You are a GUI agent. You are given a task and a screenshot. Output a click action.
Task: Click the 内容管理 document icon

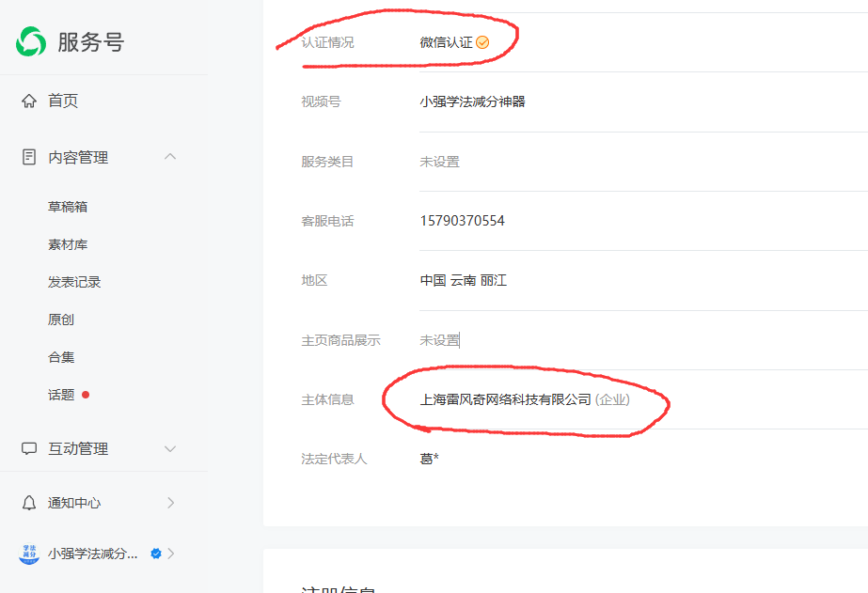click(x=29, y=157)
